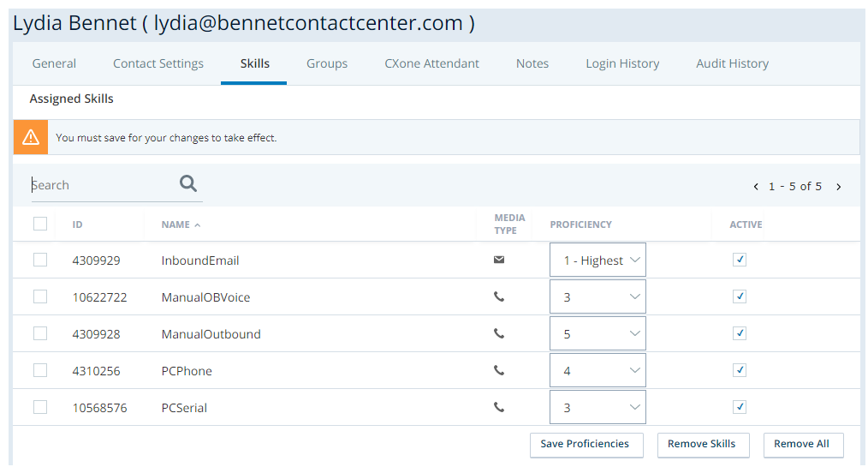The width and height of the screenshot is (868, 473).
Task: Select the ManualOBVoice row checkbox
Action: pyautogui.click(x=40, y=296)
